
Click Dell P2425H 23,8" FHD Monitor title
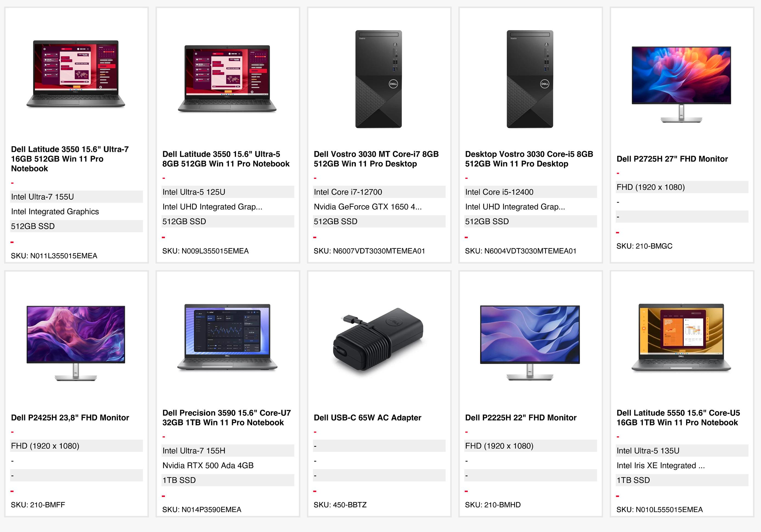point(70,418)
